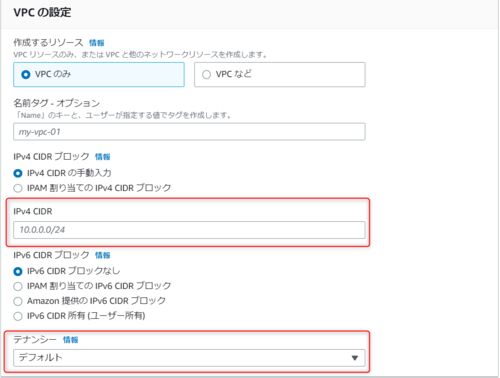Click the 名前タグ input field my-vpc-01

pyautogui.click(x=189, y=132)
